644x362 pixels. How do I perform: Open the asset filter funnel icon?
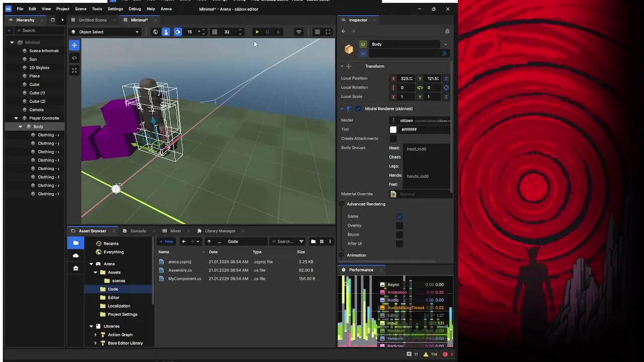pyautogui.click(x=301, y=242)
